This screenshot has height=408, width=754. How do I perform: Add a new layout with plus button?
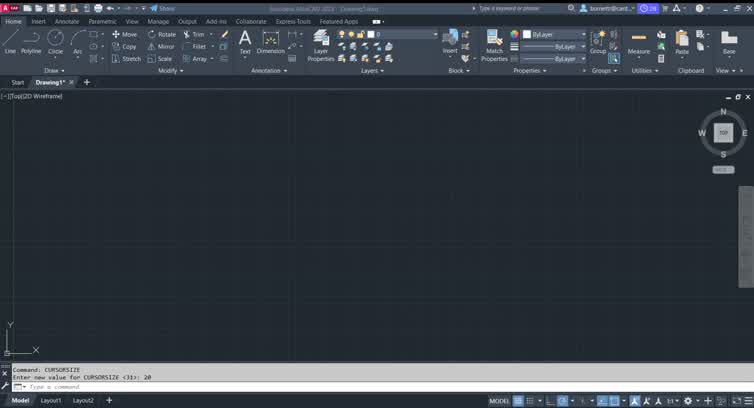point(109,400)
